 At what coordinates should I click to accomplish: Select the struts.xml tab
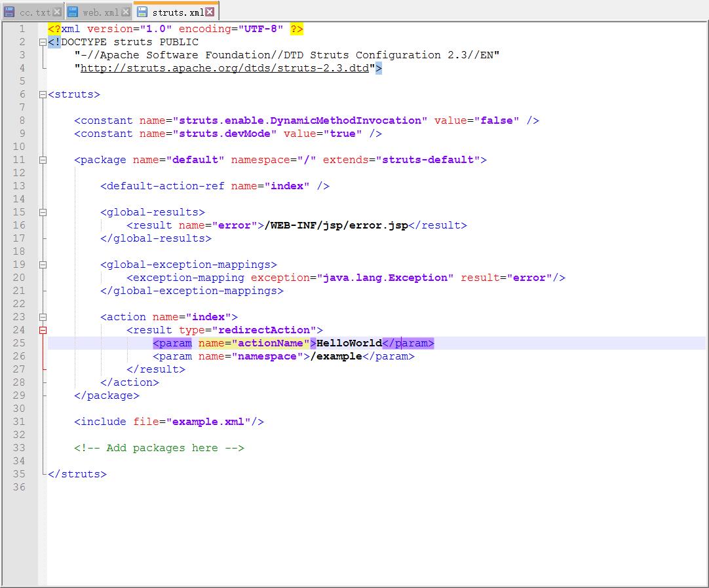point(176,11)
